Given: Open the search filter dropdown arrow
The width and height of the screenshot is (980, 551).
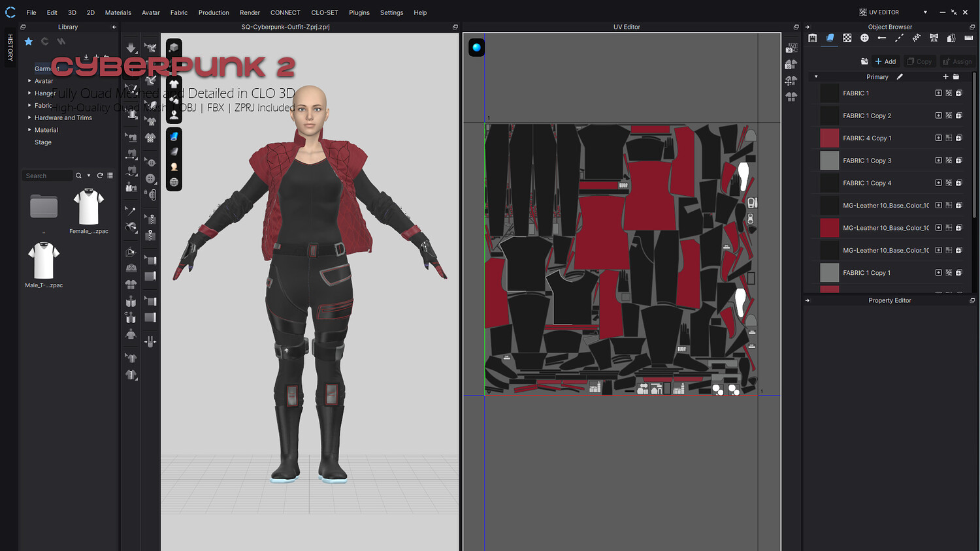Looking at the screenshot, I should (89, 176).
